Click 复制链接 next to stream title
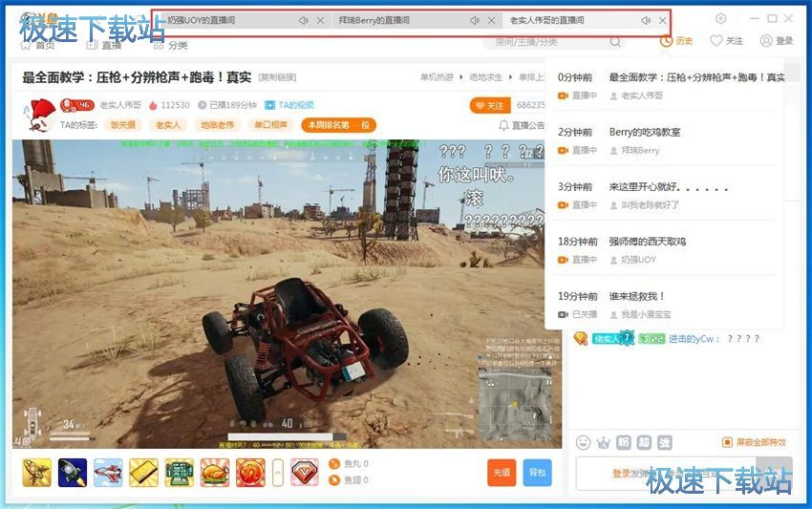 point(278,77)
